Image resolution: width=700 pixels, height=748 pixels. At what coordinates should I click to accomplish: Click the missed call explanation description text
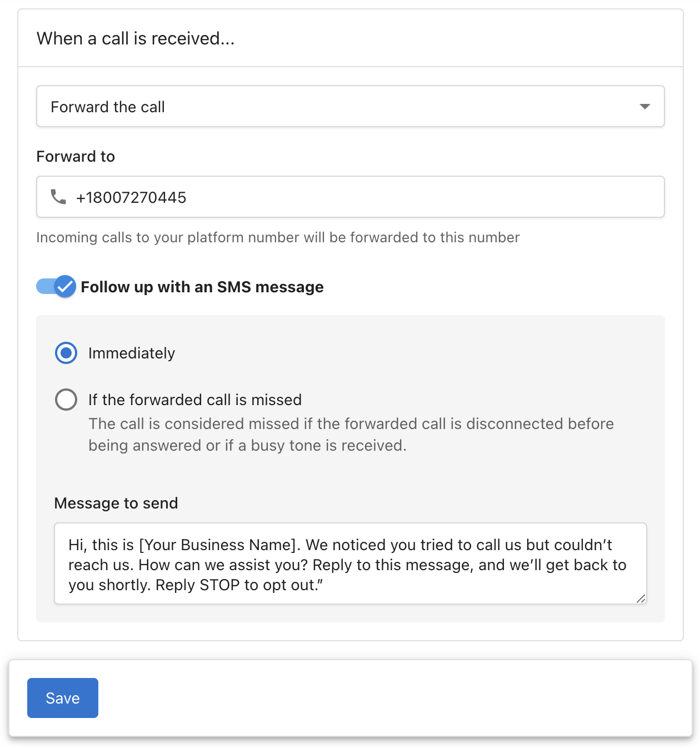click(351, 435)
